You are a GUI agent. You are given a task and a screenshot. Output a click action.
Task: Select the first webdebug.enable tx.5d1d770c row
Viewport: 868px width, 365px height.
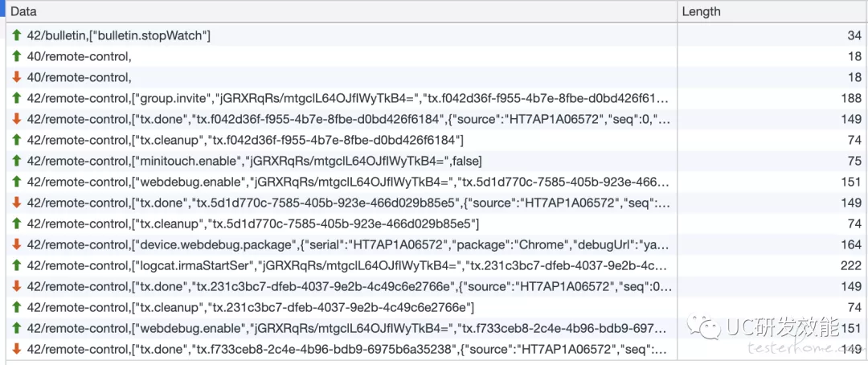point(434,182)
